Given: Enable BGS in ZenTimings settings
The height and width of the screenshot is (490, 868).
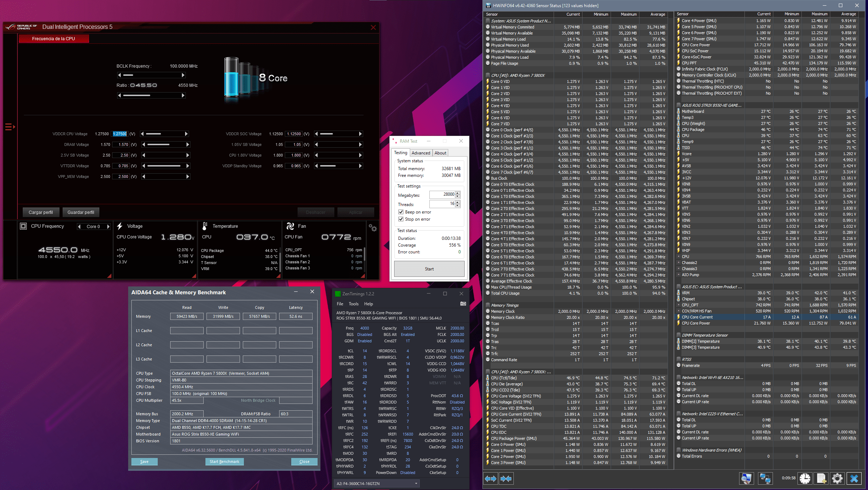Looking at the screenshot, I should point(364,334).
